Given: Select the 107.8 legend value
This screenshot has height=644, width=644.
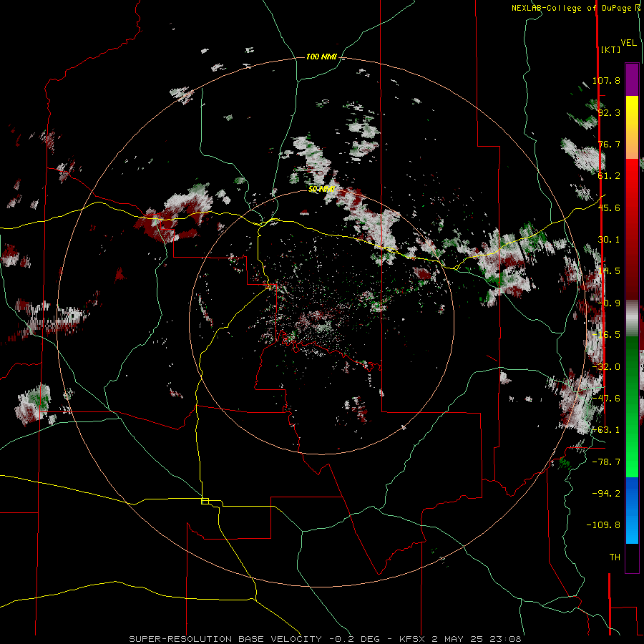Looking at the screenshot, I should pos(606,80).
